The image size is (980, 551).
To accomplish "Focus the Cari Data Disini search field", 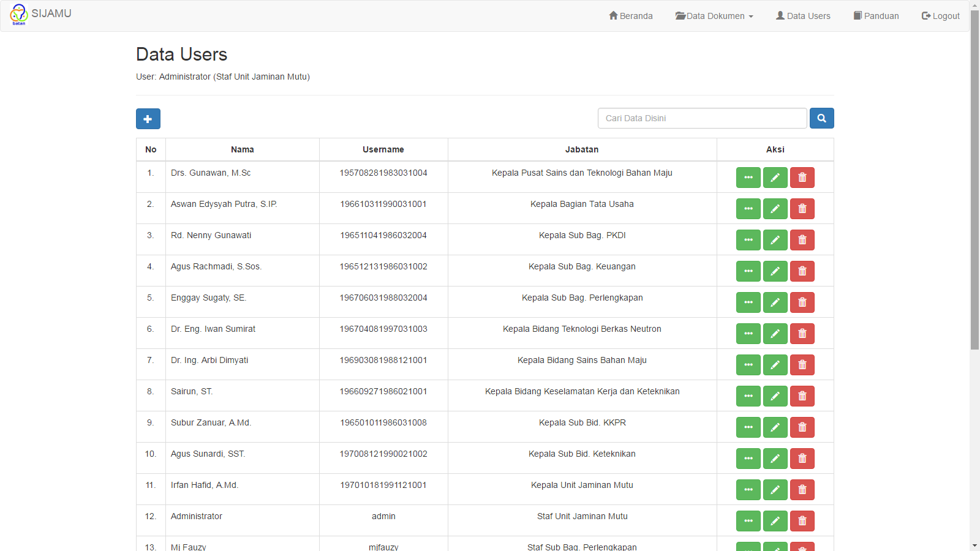I will (x=702, y=118).
